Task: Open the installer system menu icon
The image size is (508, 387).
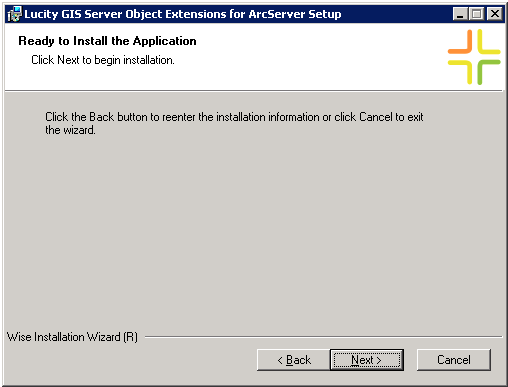Action: click(14, 14)
